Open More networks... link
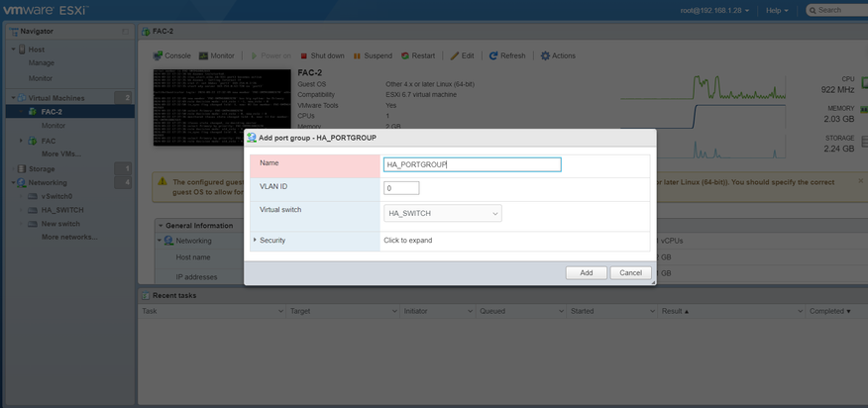The image size is (868, 408). pyautogui.click(x=69, y=238)
